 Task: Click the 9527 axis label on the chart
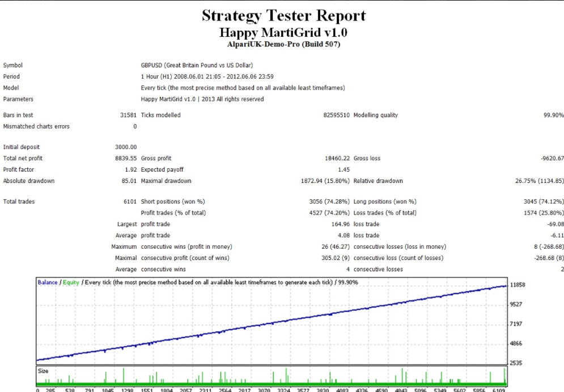click(x=516, y=304)
